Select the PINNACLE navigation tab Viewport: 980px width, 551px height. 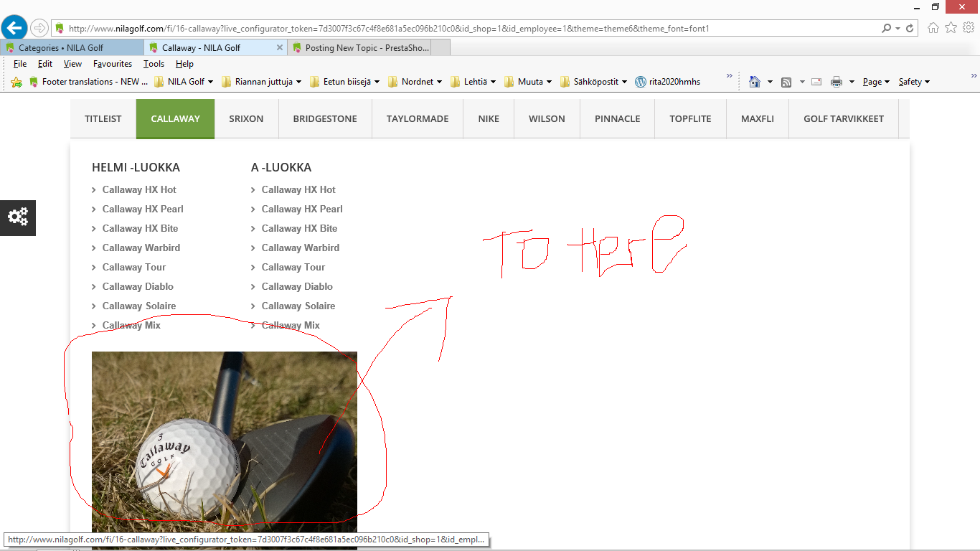point(617,118)
